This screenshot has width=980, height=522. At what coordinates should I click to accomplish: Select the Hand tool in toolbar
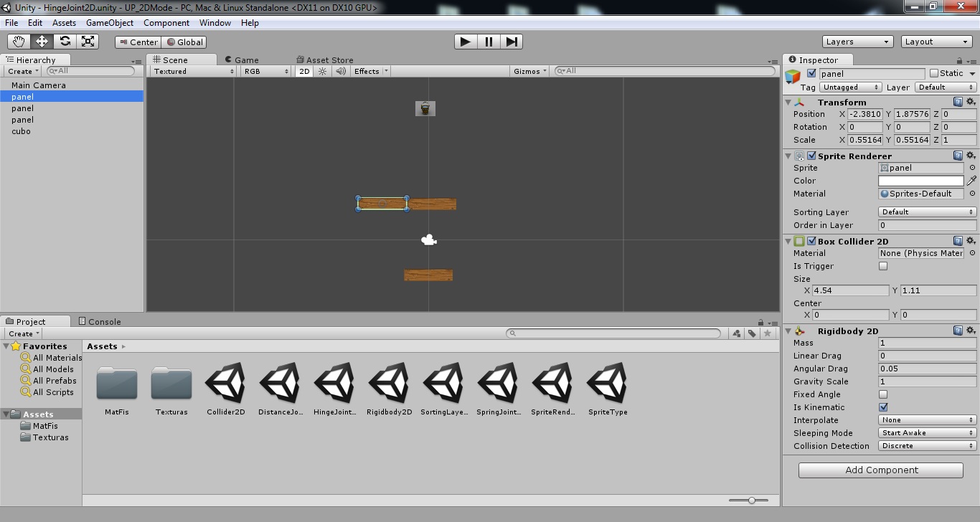(19, 42)
